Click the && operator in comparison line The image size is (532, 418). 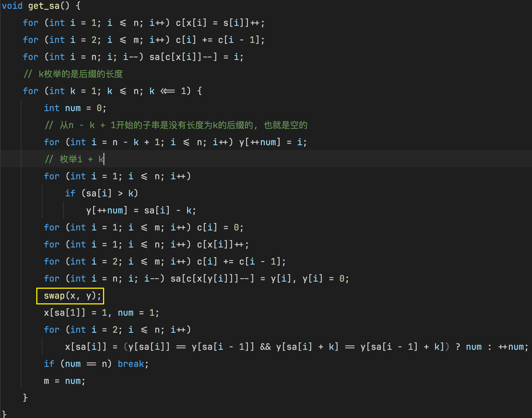(x=265, y=347)
